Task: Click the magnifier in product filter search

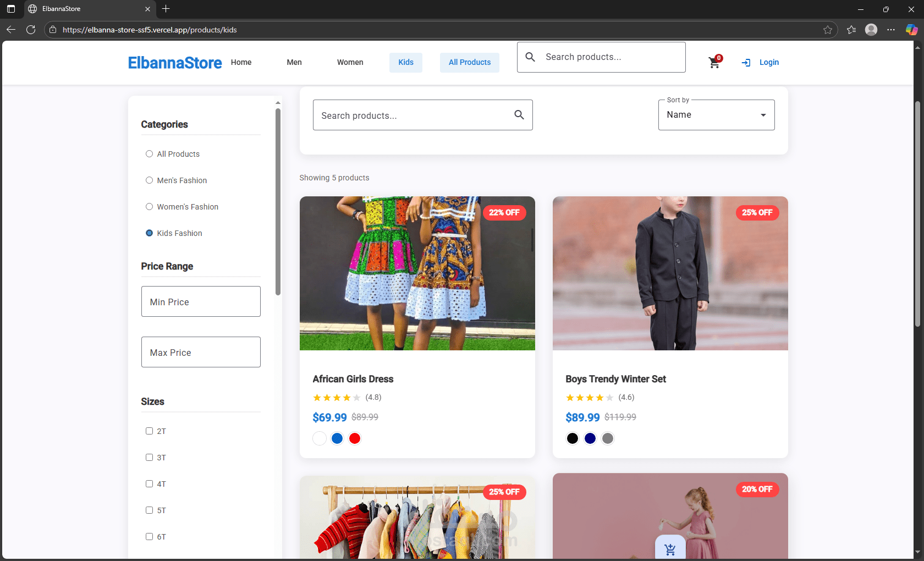Action: (x=519, y=115)
